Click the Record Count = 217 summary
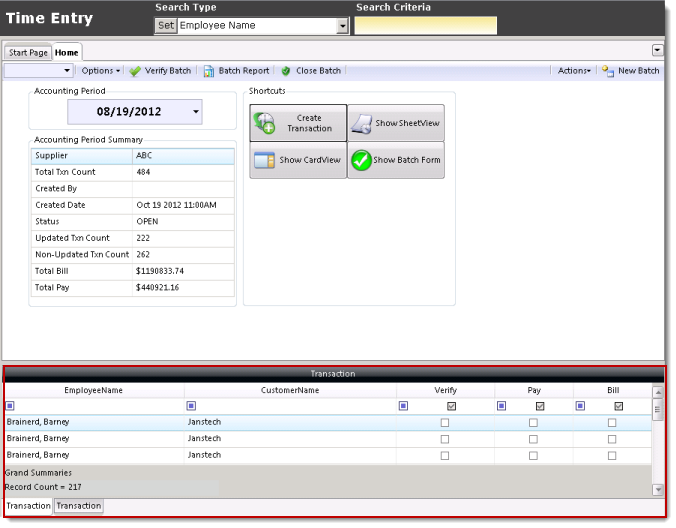This screenshot has width=676, height=528. tap(43, 487)
